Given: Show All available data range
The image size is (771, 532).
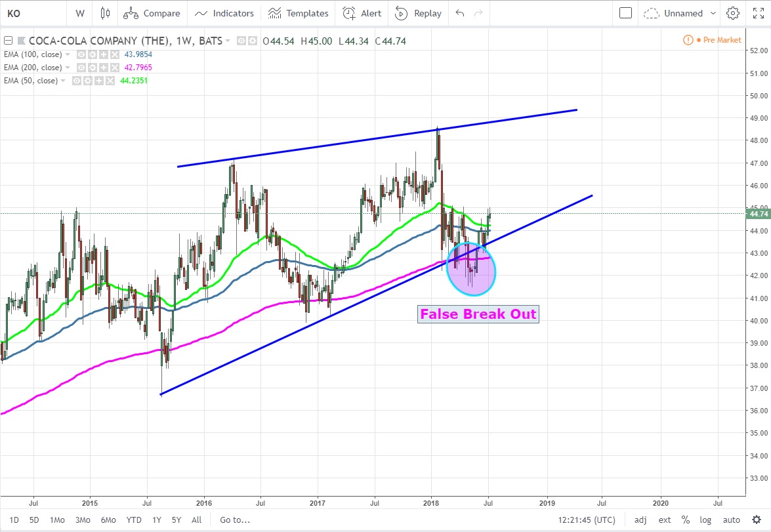Looking at the screenshot, I should tap(196, 520).
